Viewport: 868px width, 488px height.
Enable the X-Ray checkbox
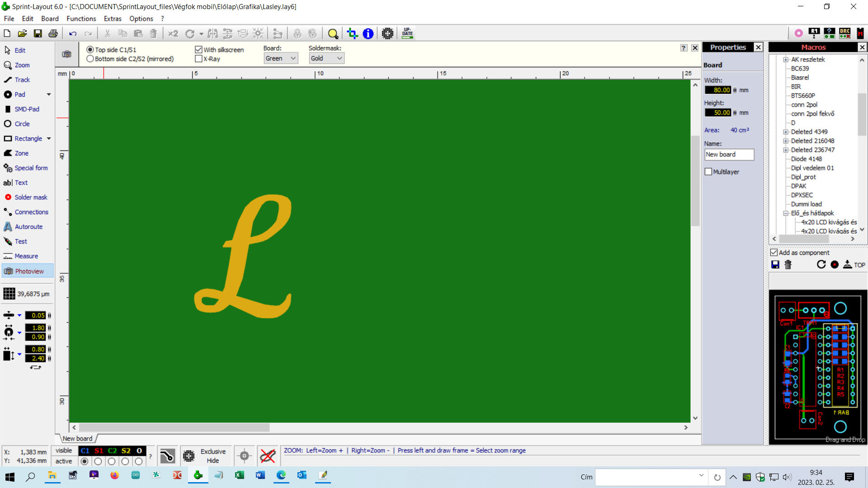pos(198,59)
